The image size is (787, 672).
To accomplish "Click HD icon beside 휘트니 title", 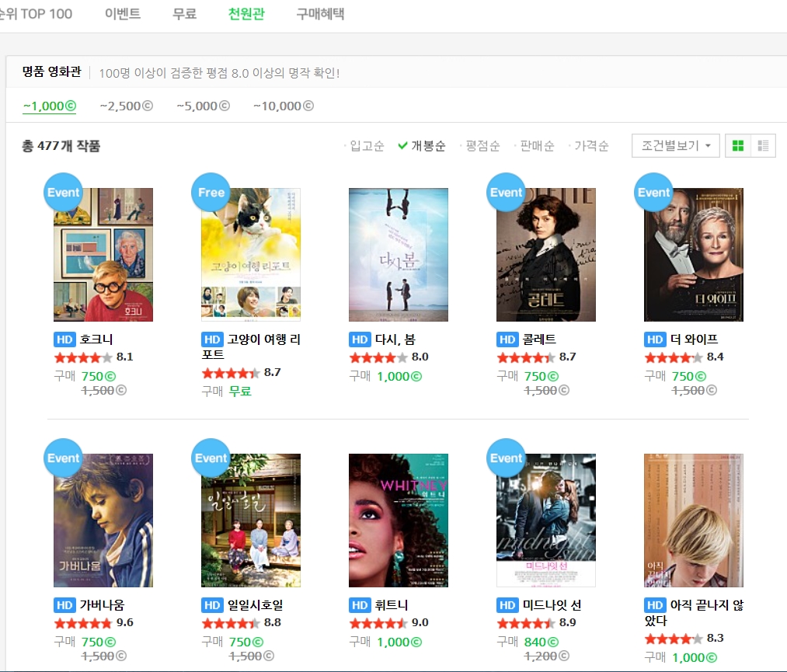I will coord(360,605).
